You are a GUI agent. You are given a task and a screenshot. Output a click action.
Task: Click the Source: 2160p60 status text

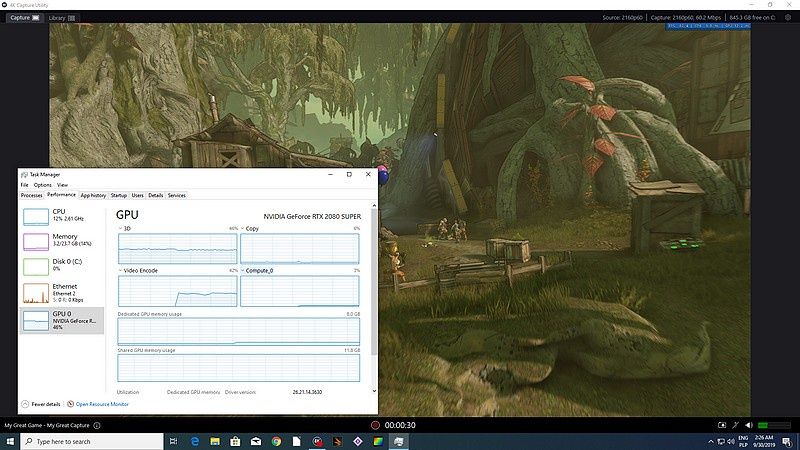tap(622, 17)
